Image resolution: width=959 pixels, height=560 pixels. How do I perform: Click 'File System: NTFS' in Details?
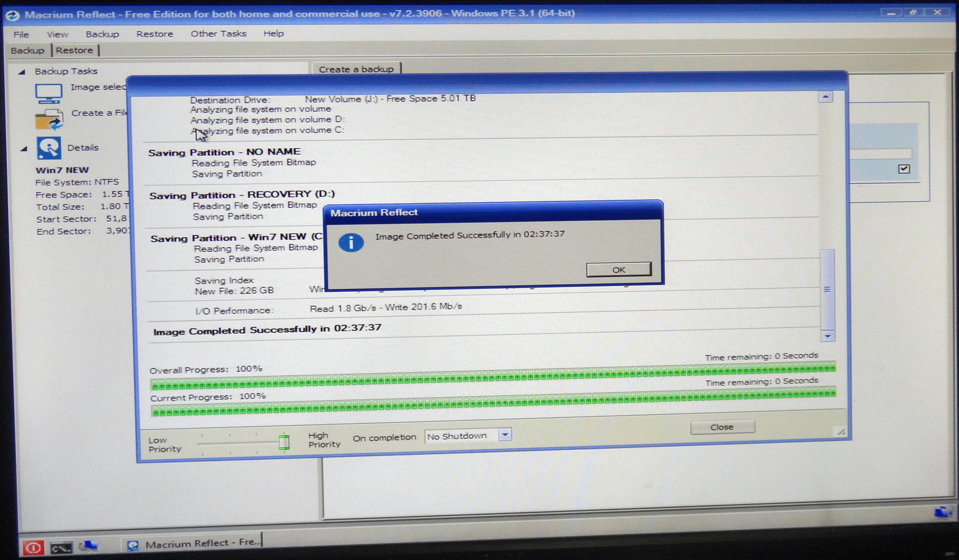coord(77,182)
